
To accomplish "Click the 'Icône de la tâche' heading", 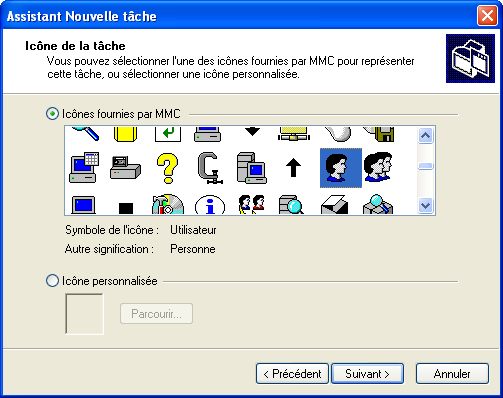I will tap(75, 46).
